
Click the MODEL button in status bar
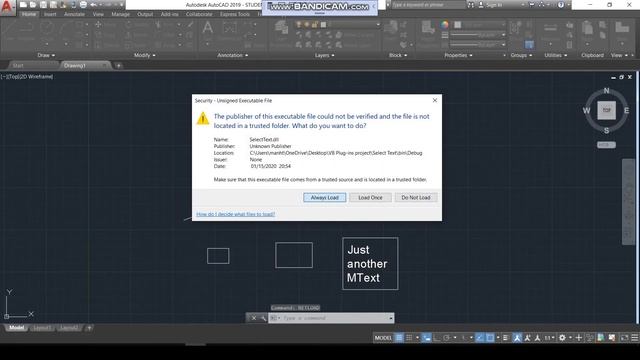tap(383, 338)
